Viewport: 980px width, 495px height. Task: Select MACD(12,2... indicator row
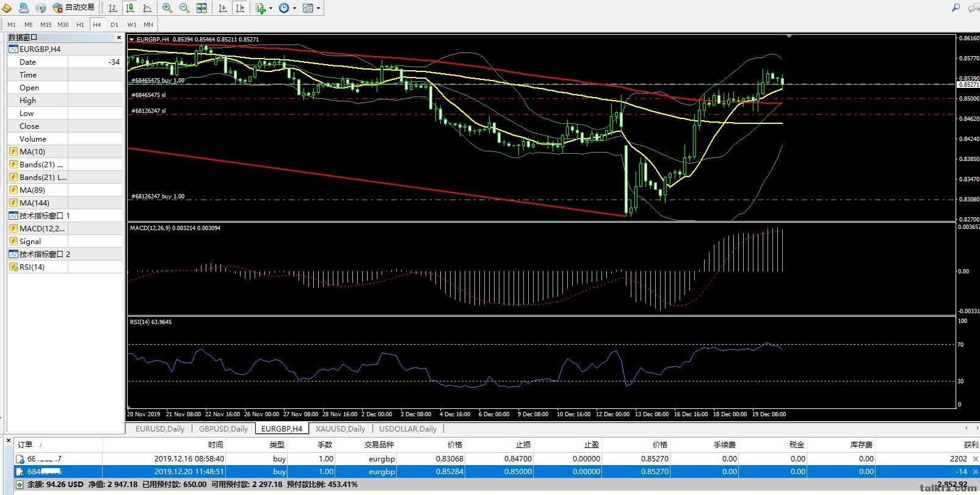pyautogui.click(x=65, y=228)
